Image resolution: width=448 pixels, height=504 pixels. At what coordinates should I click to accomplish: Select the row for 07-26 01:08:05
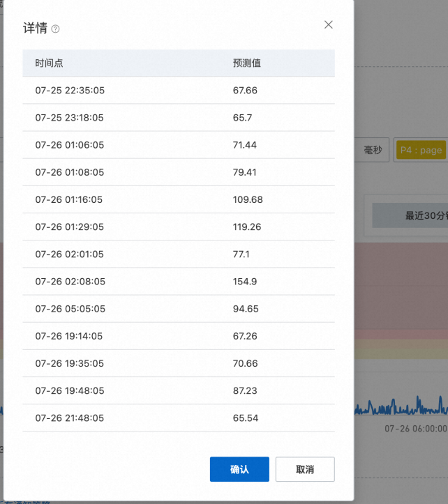70,172
